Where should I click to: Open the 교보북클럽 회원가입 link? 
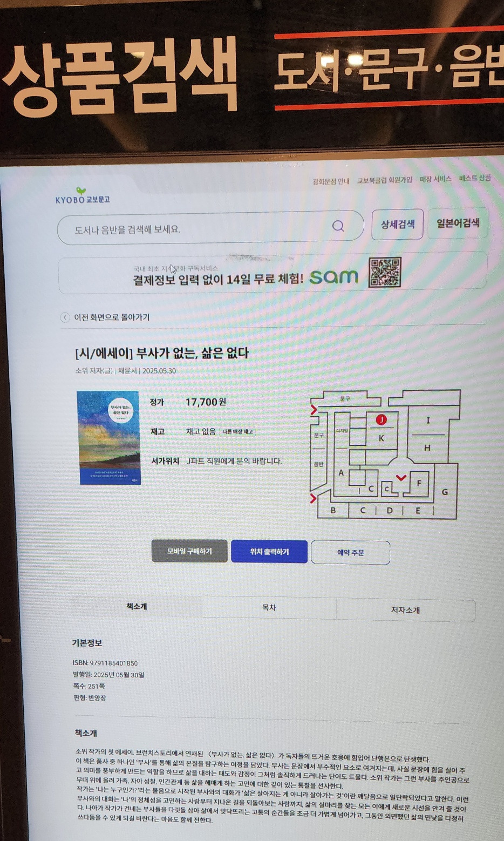[x=384, y=180]
